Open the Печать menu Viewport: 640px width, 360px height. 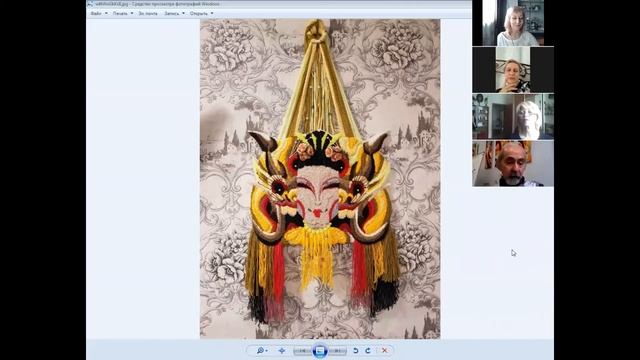pyautogui.click(x=120, y=13)
